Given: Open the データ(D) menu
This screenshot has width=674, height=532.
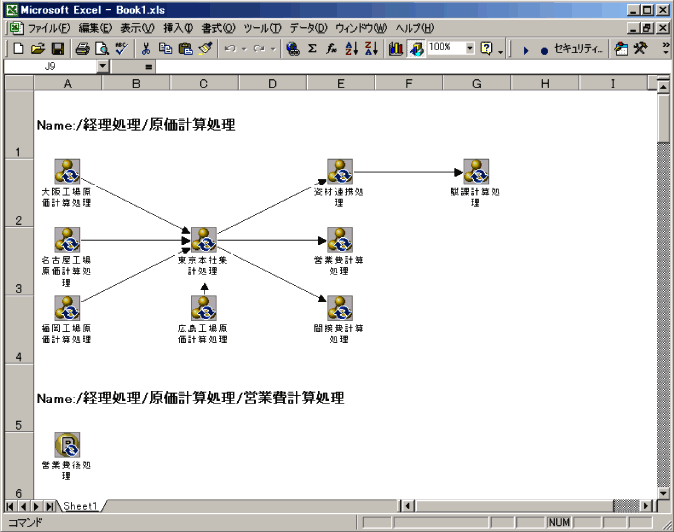Looking at the screenshot, I should click(x=309, y=28).
